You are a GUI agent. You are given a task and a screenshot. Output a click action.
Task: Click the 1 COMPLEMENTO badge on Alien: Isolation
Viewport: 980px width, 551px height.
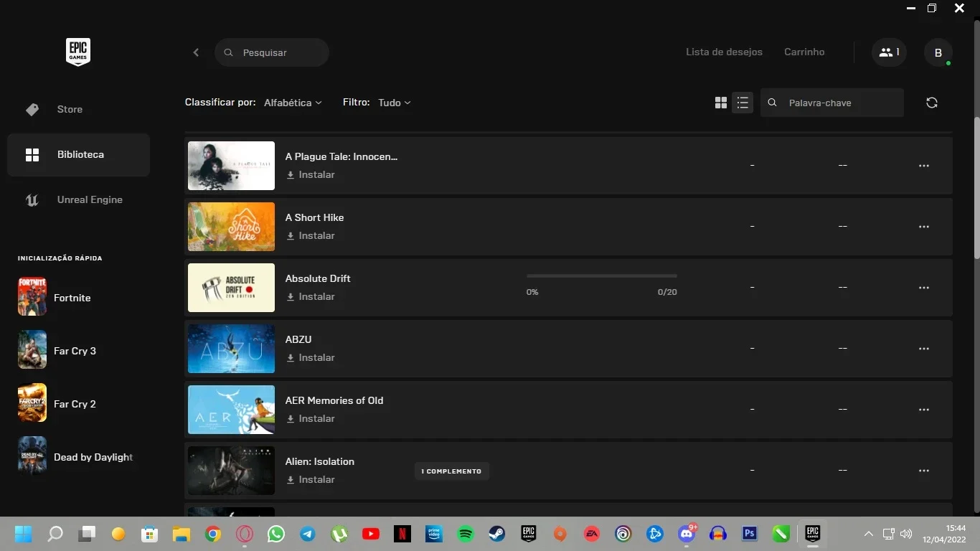[451, 471]
